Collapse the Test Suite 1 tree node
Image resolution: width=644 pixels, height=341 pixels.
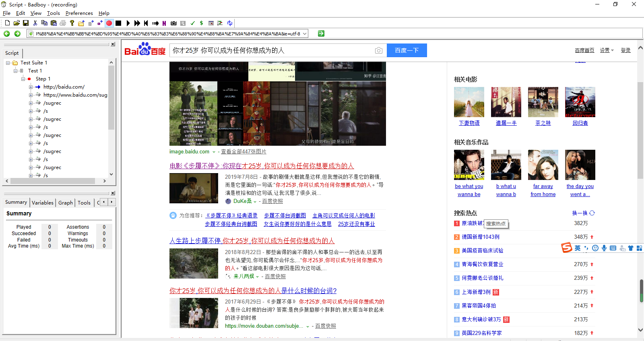point(8,63)
